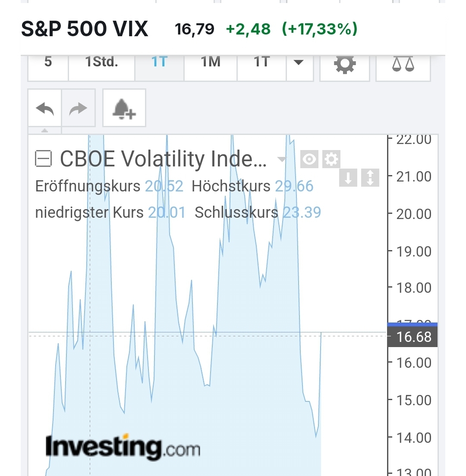
Task: Select the highlighted 1T interval
Action: [159, 63]
